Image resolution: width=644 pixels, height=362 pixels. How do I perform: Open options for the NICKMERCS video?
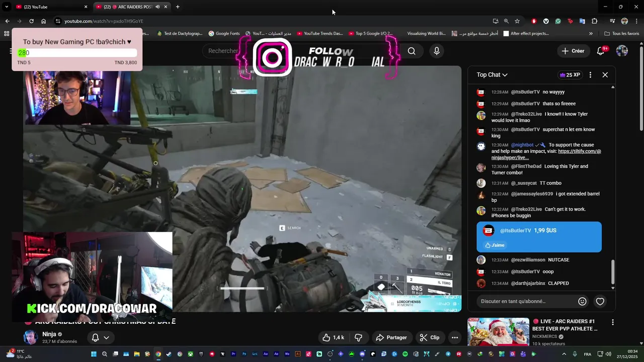coord(612,322)
